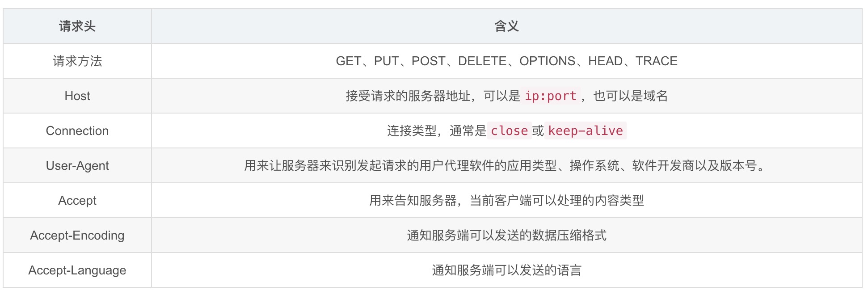868x295 pixels.
Task: Click the Host header name cell
Action: (x=77, y=96)
